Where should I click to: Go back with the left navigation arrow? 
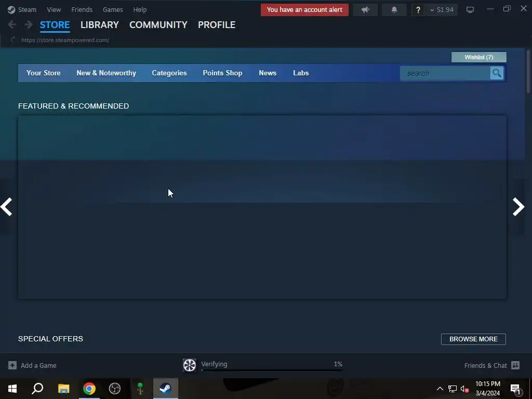tap(12, 24)
